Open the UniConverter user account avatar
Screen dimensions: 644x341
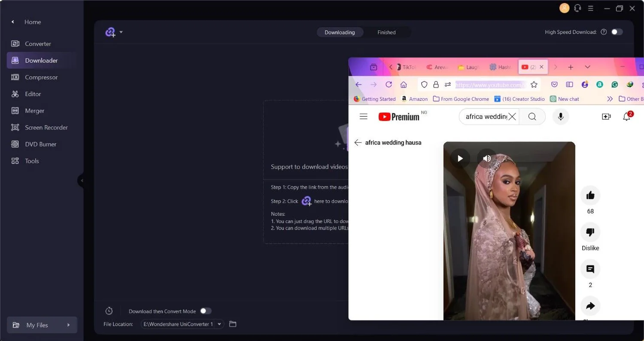[564, 8]
